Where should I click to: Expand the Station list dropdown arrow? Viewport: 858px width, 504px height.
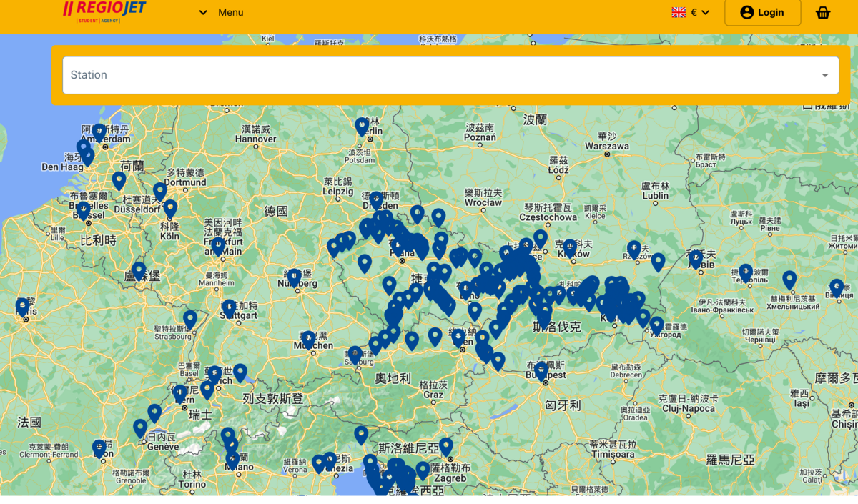(x=825, y=76)
